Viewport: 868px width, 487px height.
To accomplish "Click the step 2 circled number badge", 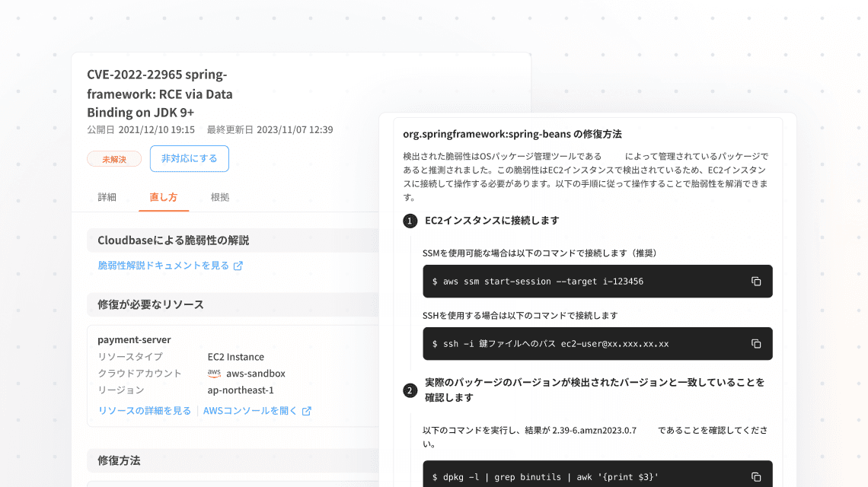I will coord(410,389).
